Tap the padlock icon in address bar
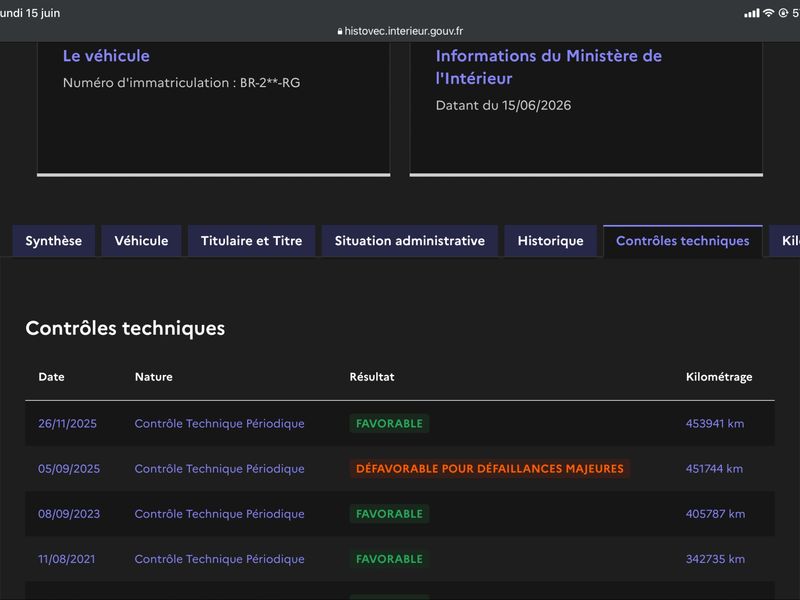This screenshot has width=800, height=600. click(x=340, y=32)
